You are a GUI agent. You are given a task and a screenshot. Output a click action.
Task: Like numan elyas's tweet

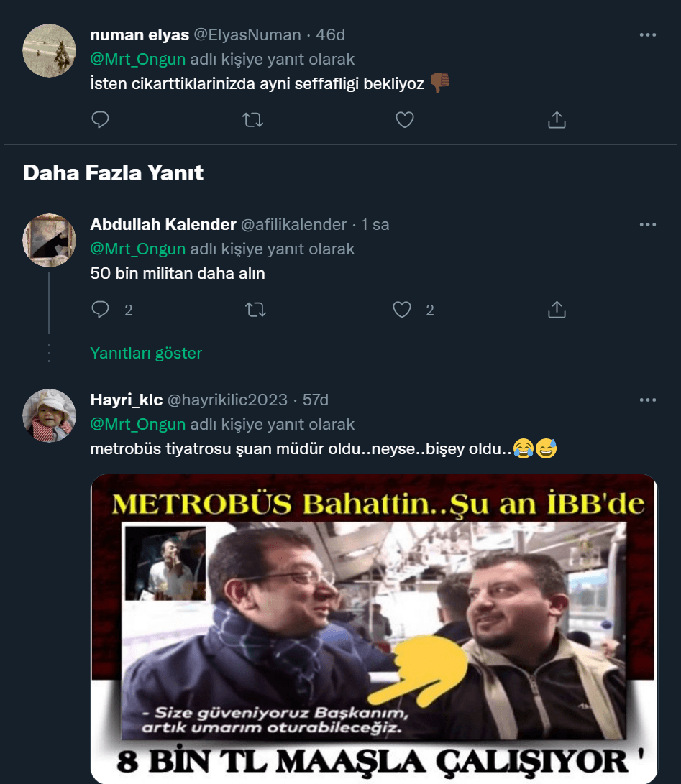click(405, 119)
